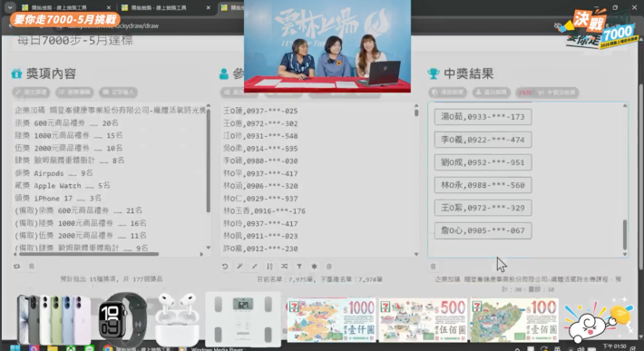The height and width of the screenshot is (351, 644).
Task: Click the horizontal scrollbar of 獎項內容 list
Action: 89,254
